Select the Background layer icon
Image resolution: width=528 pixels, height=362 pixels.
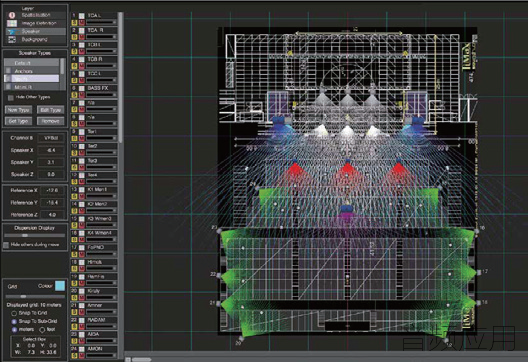(12, 39)
